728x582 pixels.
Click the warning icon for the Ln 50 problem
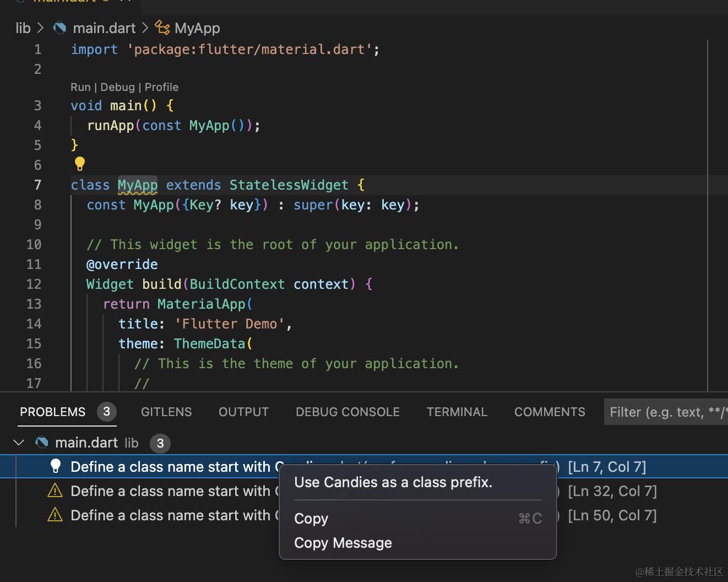pos(55,515)
